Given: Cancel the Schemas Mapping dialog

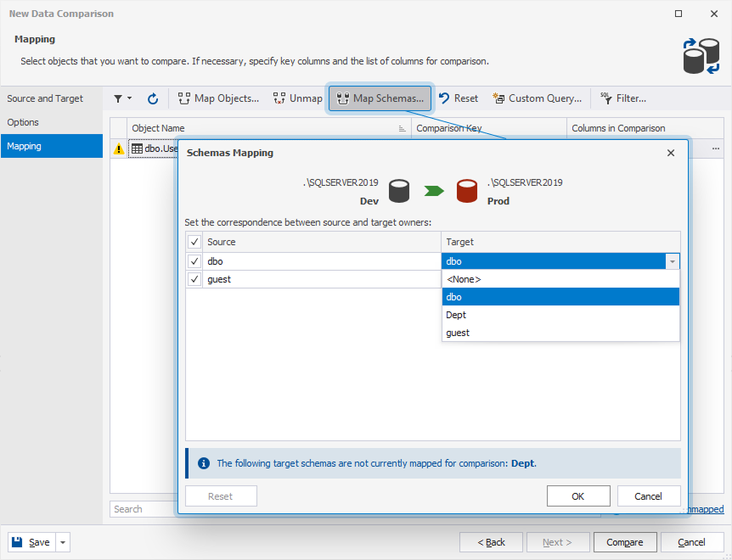Looking at the screenshot, I should coord(648,496).
